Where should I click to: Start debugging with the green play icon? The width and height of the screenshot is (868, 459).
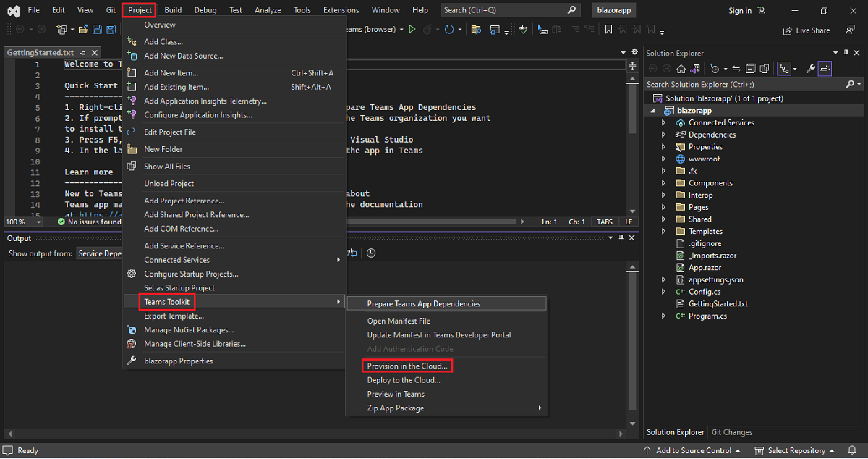click(412, 30)
